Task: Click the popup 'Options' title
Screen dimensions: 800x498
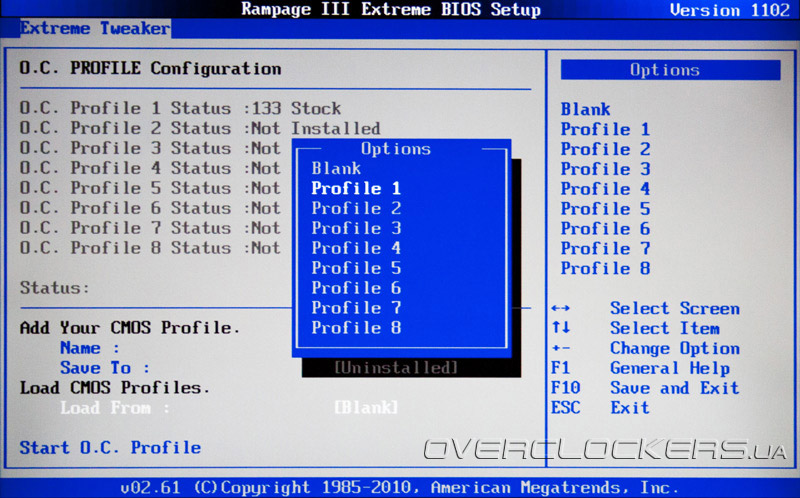Action: 396,149
